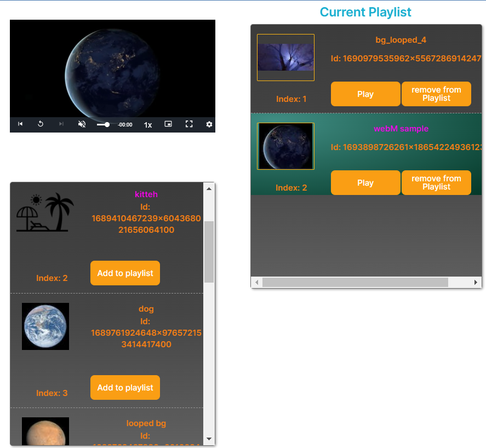This screenshot has width=486, height=448.
Task: Click the Id 1689410467239 text of kitteh
Action: (x=146, y=219)
